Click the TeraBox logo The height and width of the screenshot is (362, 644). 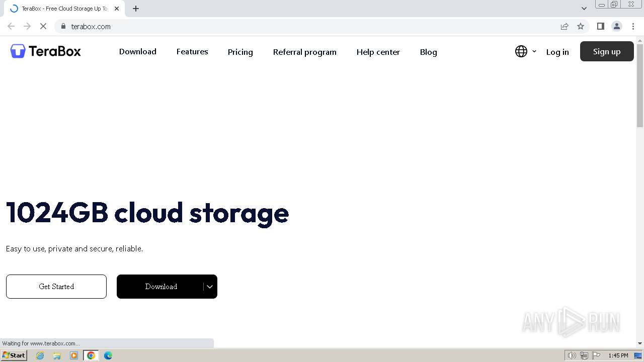click(46, 51)
